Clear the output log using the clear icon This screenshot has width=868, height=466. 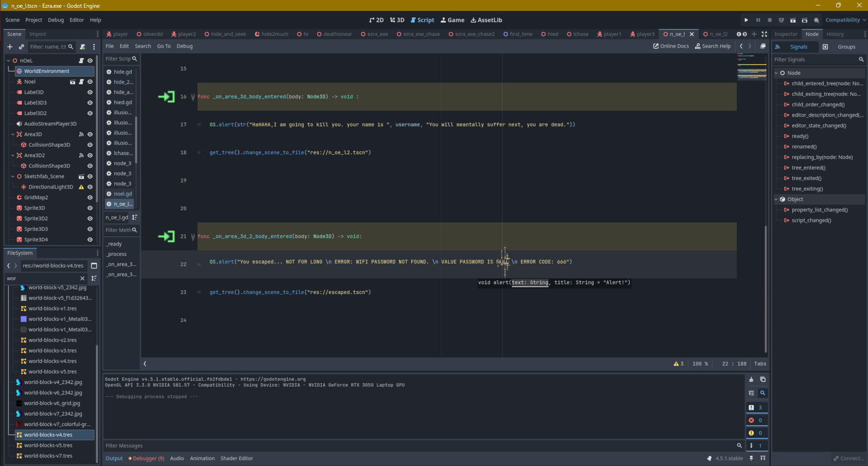[751, 379]
